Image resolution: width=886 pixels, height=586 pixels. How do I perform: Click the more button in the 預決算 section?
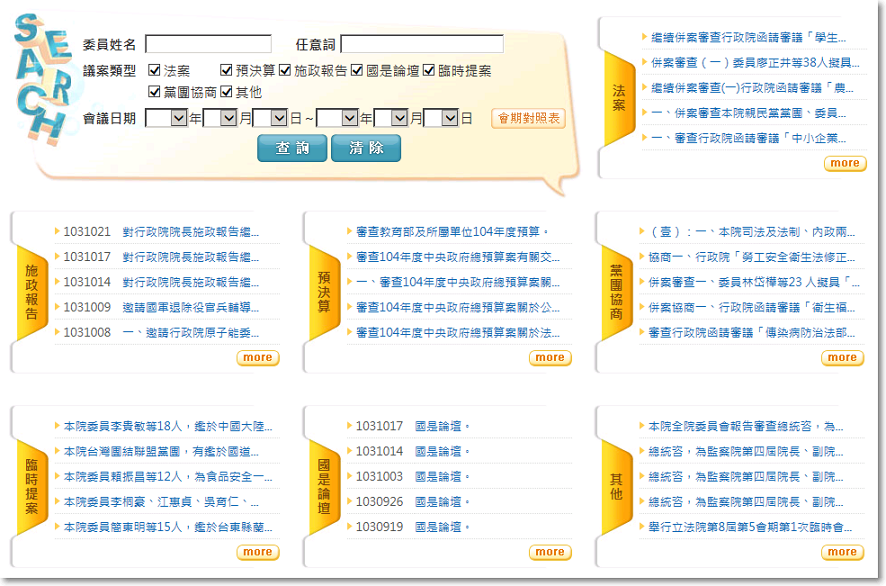pyautogui.click(x=549, y=357)
